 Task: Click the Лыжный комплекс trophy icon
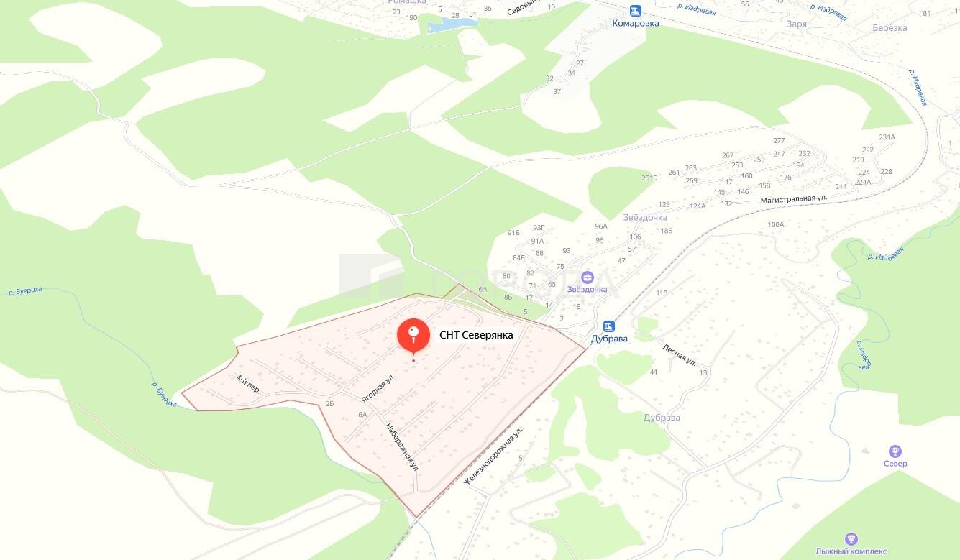point(851,538)
